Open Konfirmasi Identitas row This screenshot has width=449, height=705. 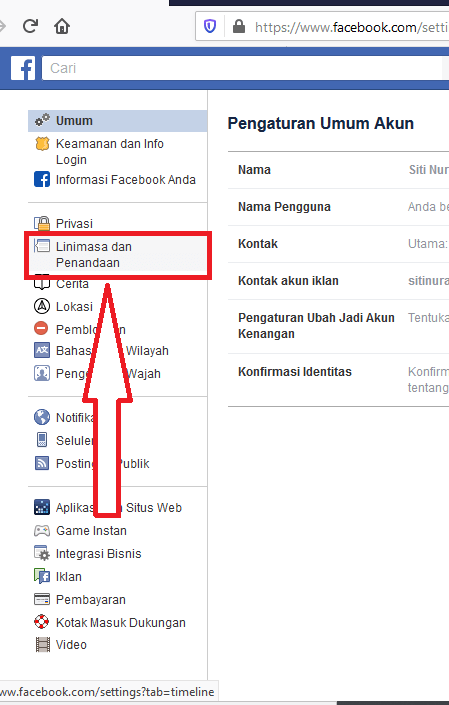tap(338, 380)
